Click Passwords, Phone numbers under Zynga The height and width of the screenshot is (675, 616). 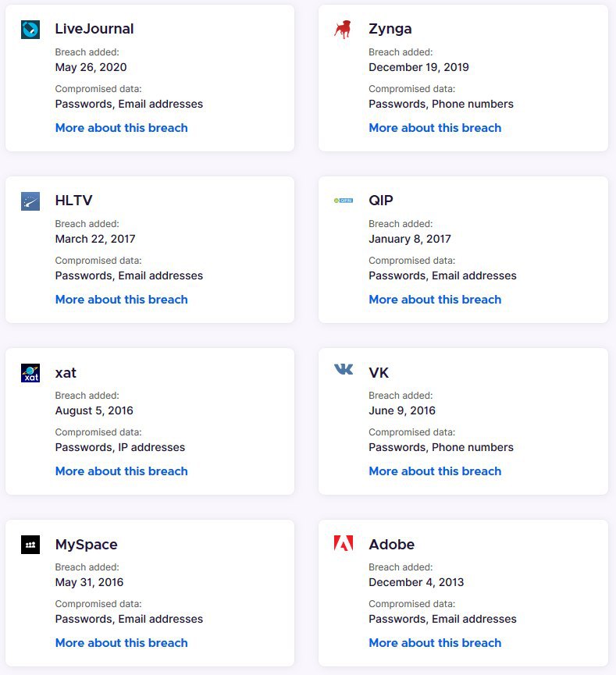click(x=441, y=104)
